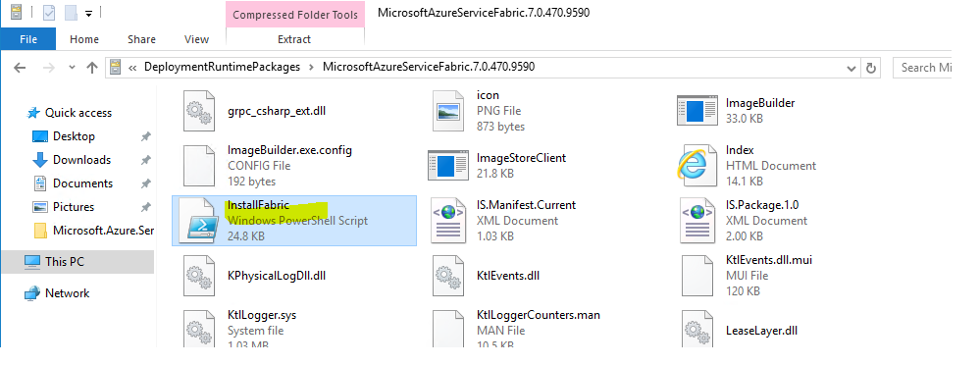Refresh the current folder view
The image size is (980, 365).
tap(871, 68)
